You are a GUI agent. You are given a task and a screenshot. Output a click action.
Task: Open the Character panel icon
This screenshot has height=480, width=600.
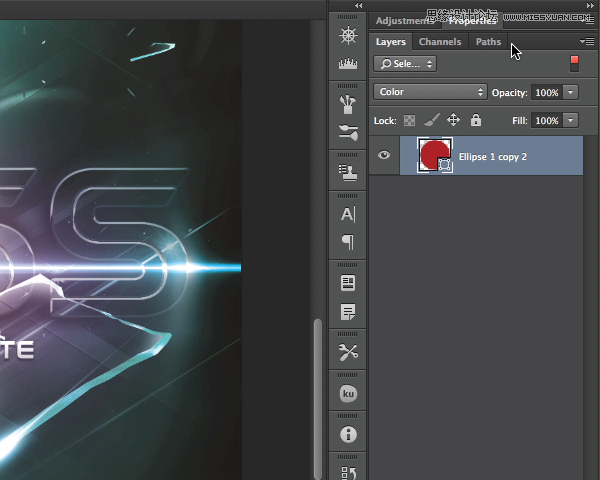point(348,214)
